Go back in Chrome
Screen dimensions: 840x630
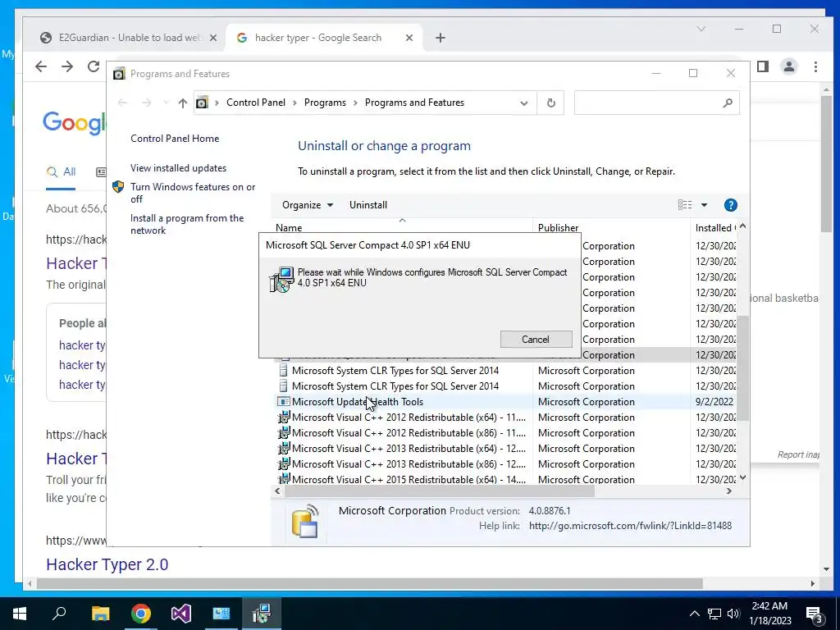pyautogui.click(x=41, y=66)
